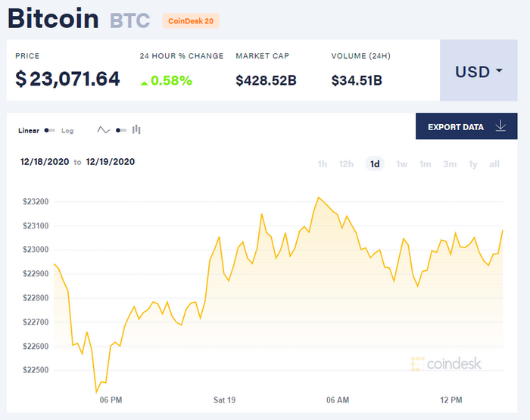Select the 3m time range
Screen dimensions: 530x420
click(450, 164)
